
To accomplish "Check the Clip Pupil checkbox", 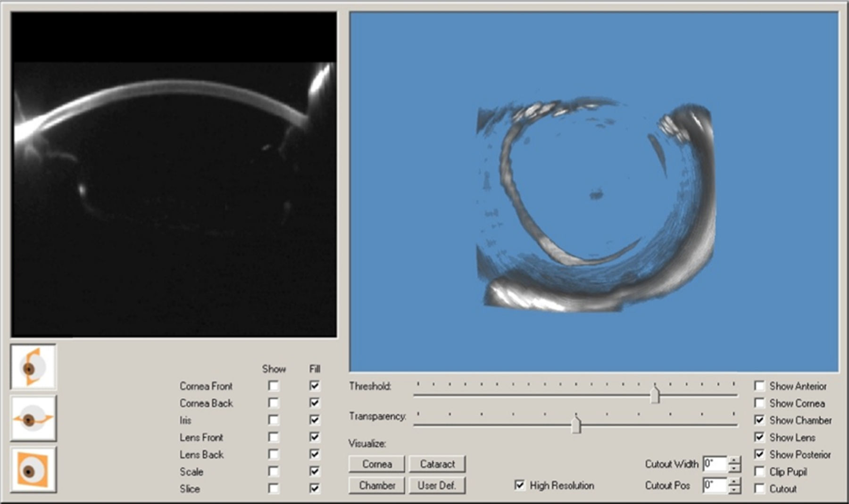I will (759, 471).
